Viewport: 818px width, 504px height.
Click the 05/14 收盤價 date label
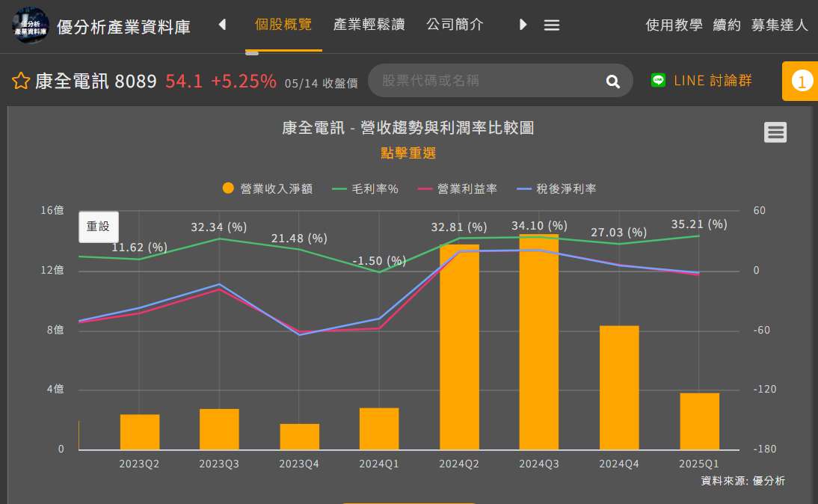322,84
